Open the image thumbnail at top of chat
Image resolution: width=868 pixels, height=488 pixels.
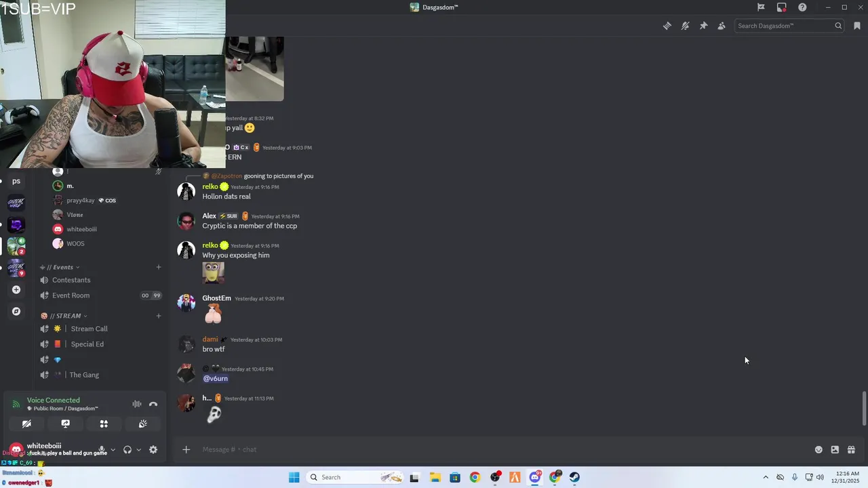tap(254, 68)
